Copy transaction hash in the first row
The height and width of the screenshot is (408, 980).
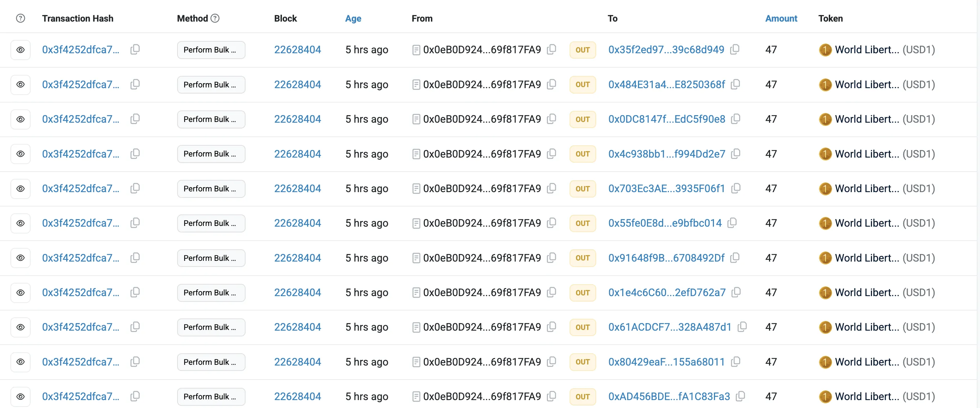click(135, 49)
